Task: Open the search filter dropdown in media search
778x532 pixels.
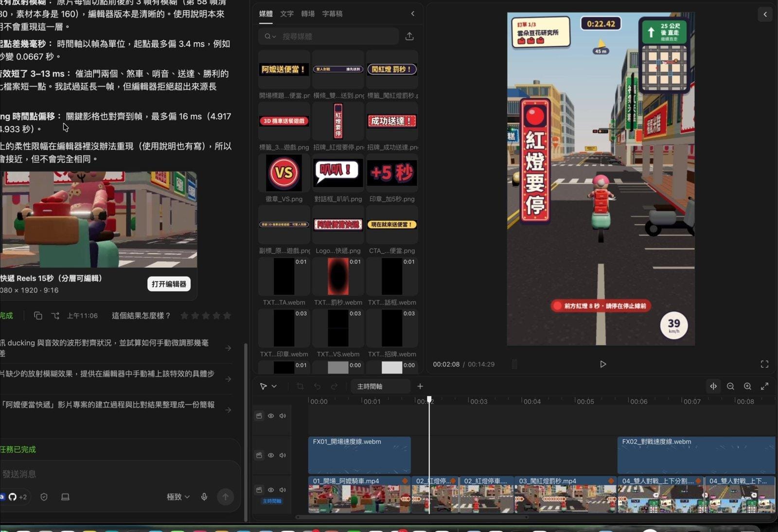Action: click(270, 36)
